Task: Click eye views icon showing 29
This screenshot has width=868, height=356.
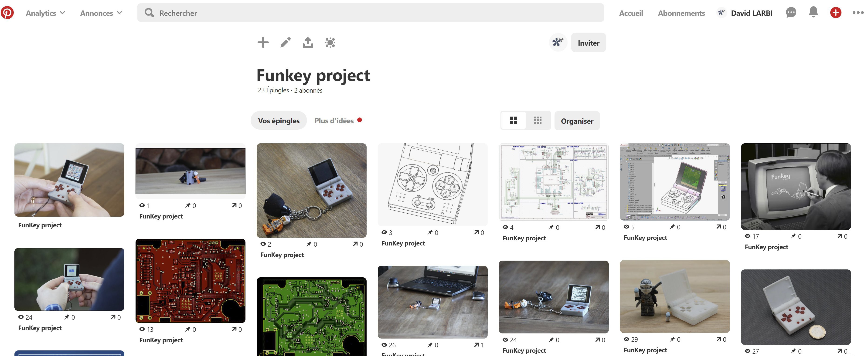Action: [x=626, y=339]
